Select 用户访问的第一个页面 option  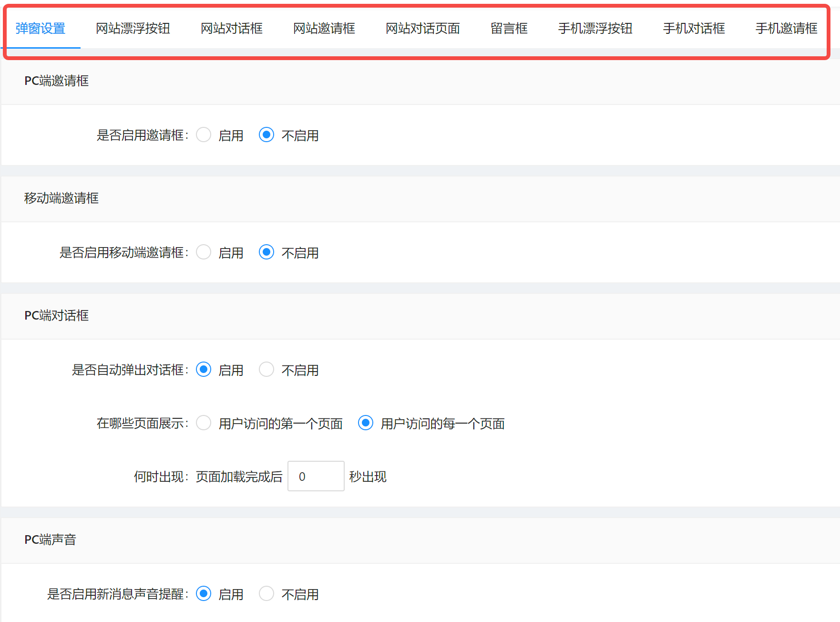click(x=204, y=423)
